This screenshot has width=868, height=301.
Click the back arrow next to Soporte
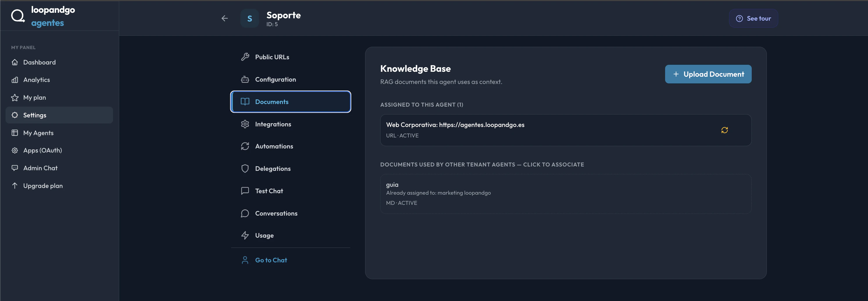224,19
